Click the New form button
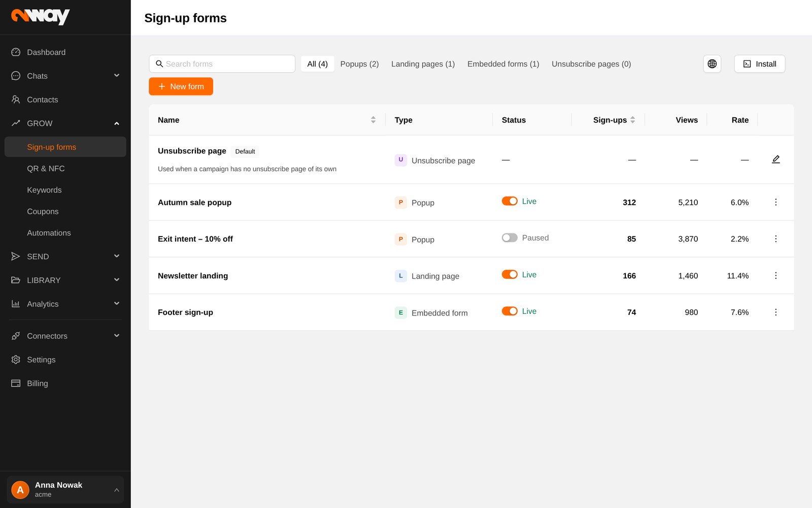Viewport: 812px width, 508px height. tap(181, 86)
